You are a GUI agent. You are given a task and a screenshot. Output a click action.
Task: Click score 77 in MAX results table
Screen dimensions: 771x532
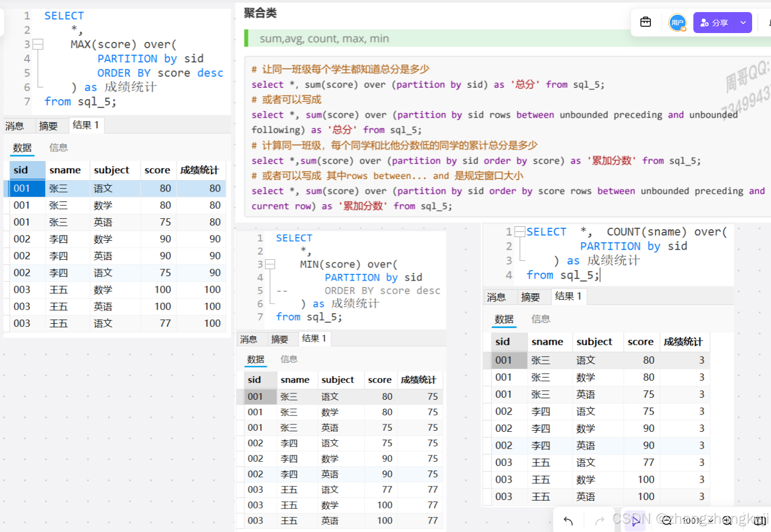pyautogui.click(x=158, y=324)
